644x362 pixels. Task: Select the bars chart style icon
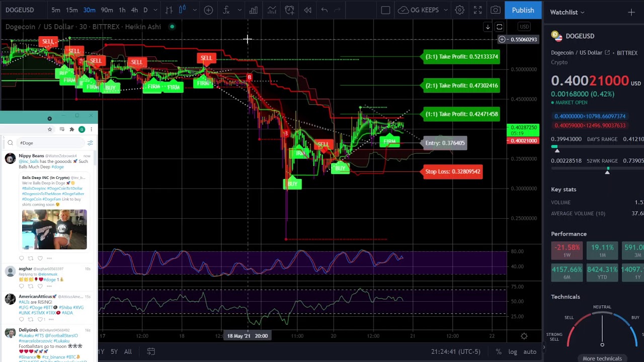[x=169, y=10]
